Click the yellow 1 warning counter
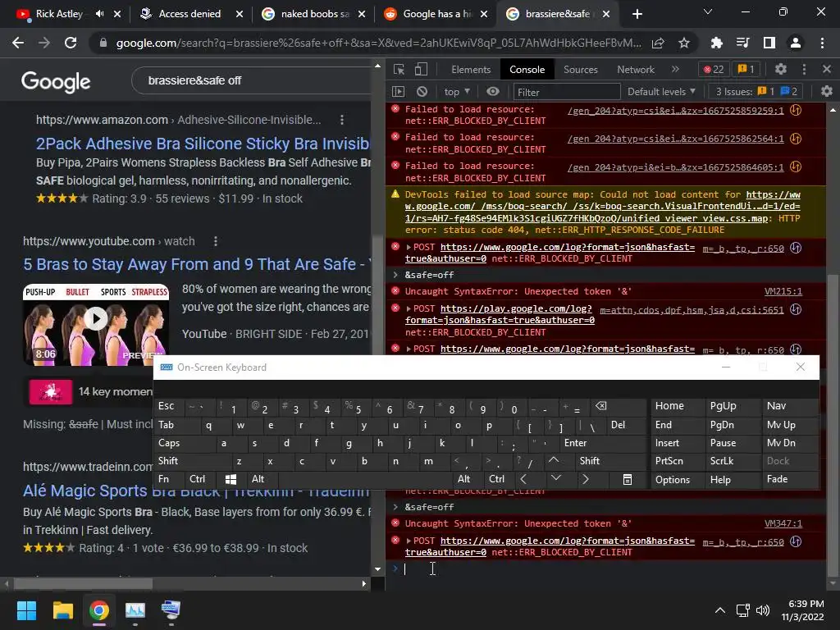840x630 pixels. 746,69
